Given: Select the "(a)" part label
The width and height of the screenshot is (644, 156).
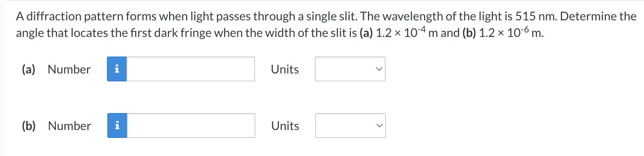Looking at the screenshot, I should click(29, 69).
